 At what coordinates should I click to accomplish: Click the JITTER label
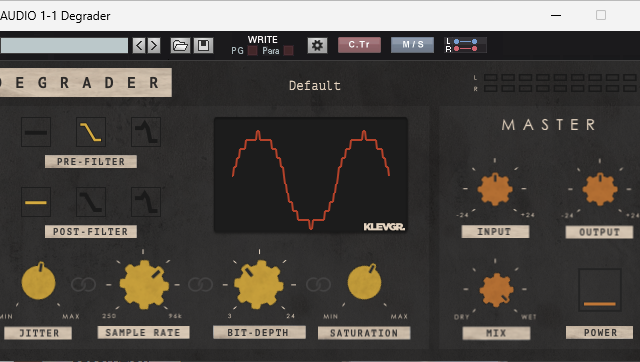[x=38, y=333]
